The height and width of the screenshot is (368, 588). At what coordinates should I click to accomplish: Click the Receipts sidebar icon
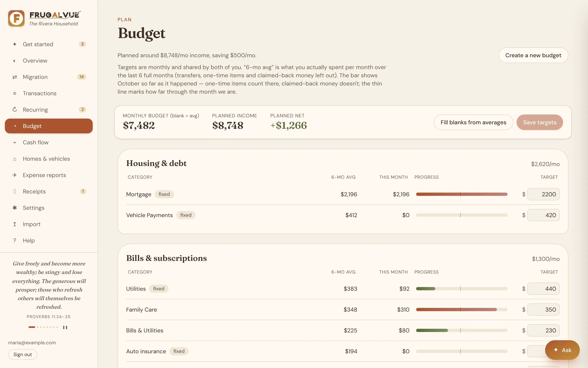tap(14, 191)
